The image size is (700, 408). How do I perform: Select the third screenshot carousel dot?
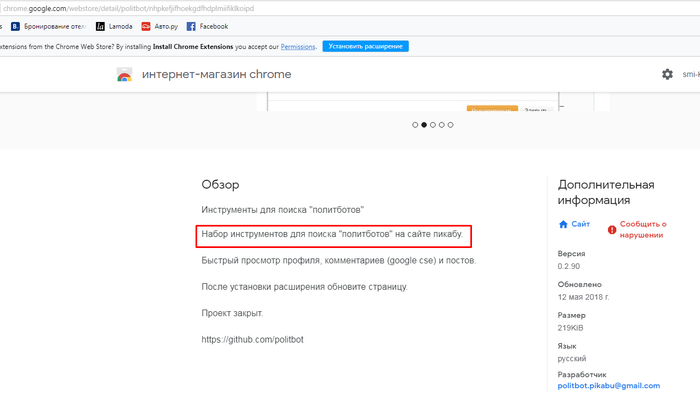point(433,125)
